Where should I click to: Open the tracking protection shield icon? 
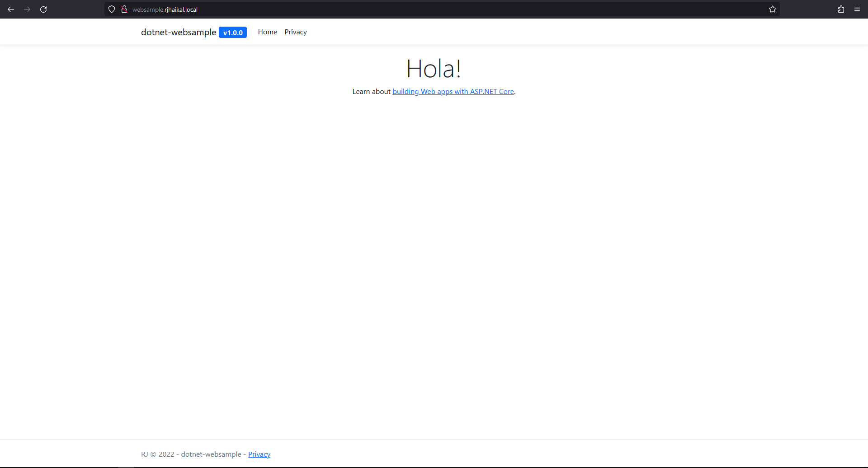point(112,9)
